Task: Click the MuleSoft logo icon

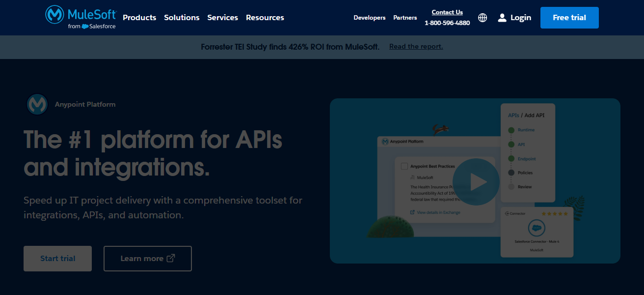Action: [54, 15]
